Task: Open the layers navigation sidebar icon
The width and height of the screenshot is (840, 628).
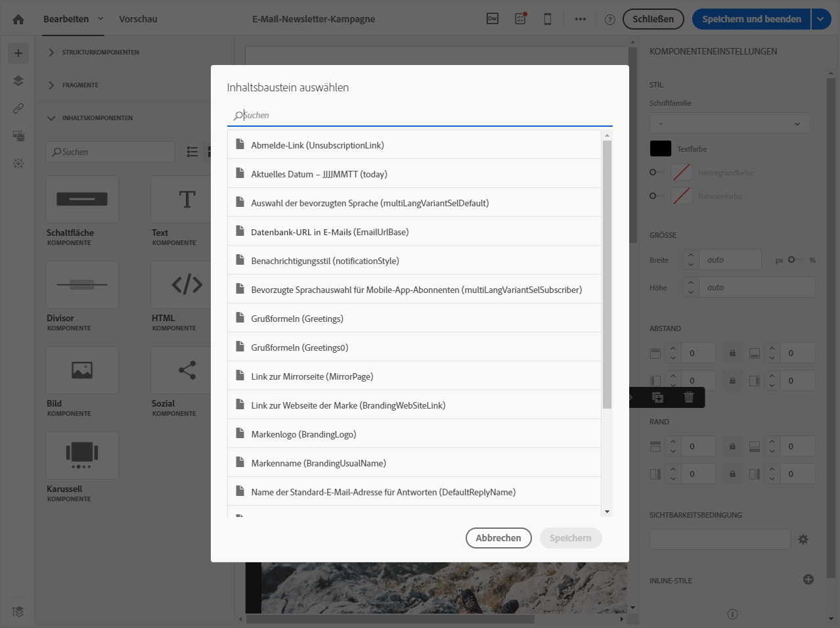Action: click(x=18, y=81)
